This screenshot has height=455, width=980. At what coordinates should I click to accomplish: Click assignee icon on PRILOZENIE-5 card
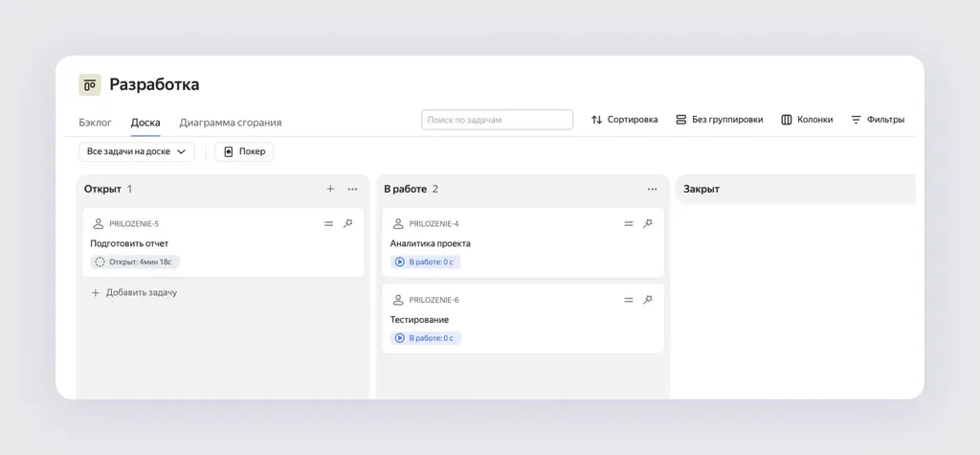pos(99,223)
